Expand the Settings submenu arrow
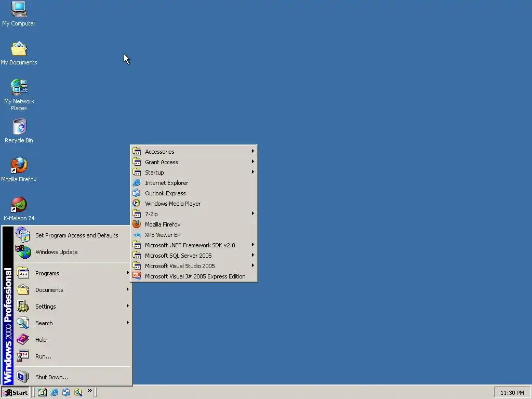This screenshot has height=399, width=532. [128, 305]
